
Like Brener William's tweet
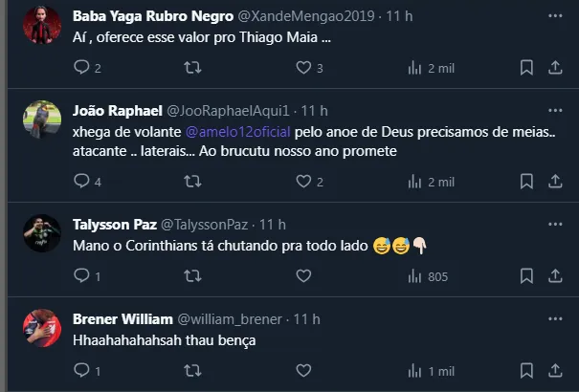pyautogui.click(x=303, y=370)
